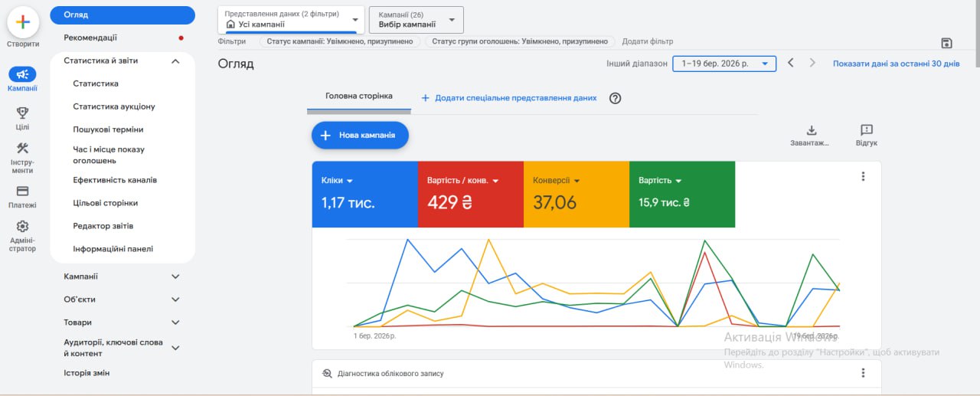This screenshot has height=396, width=980.
Task: Open Goals trophy icon in sidebar
Action: tap(22, 113)
